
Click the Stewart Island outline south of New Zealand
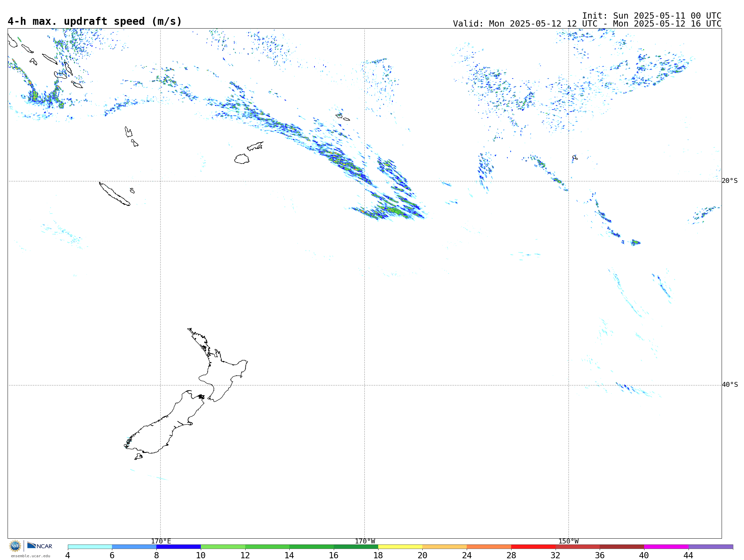click(x=138, y=457)
